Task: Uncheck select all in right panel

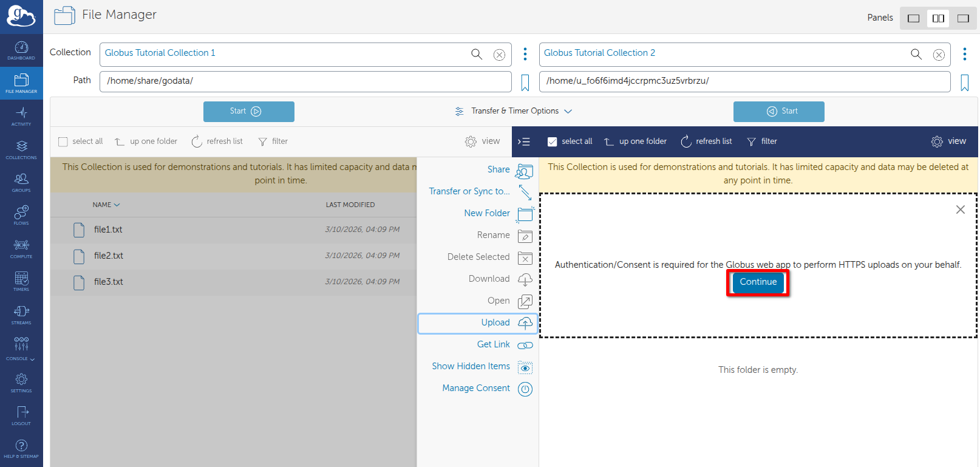Action: (x=553, y=141)
